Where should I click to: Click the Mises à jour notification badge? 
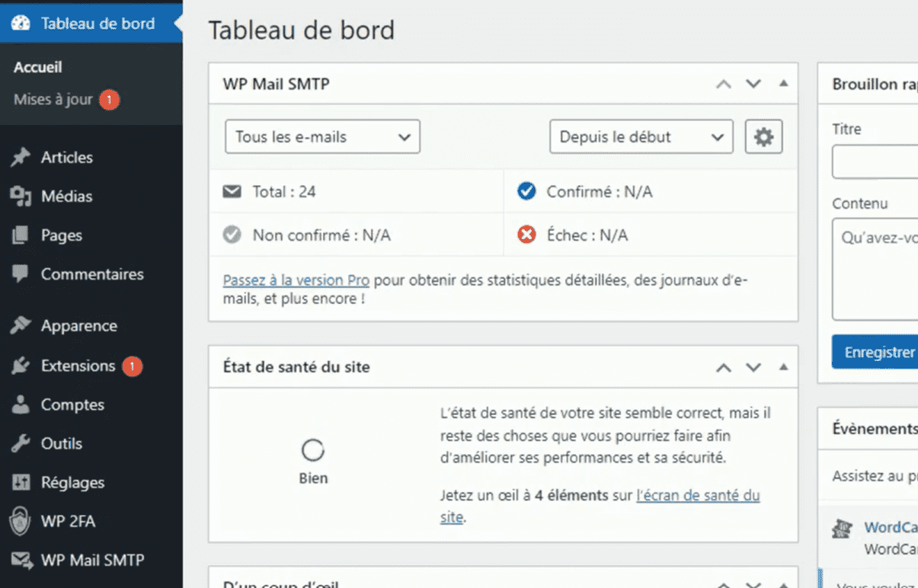tap(109, 100)
